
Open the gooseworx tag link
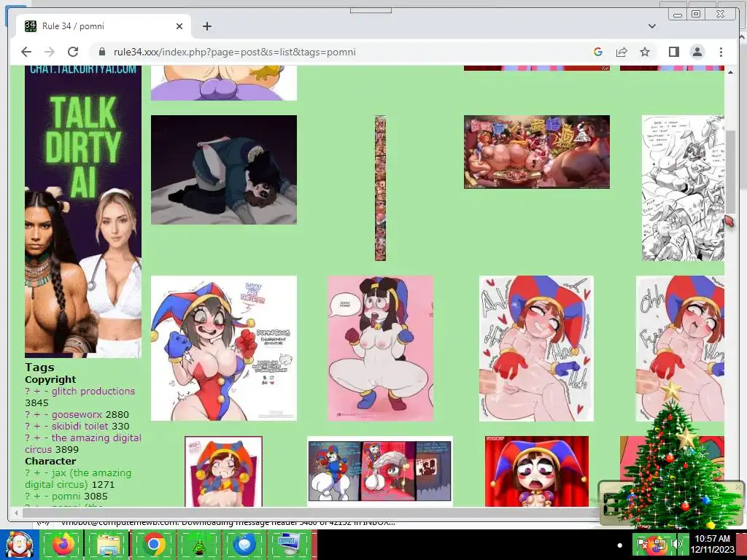click(x=77, y=414)
